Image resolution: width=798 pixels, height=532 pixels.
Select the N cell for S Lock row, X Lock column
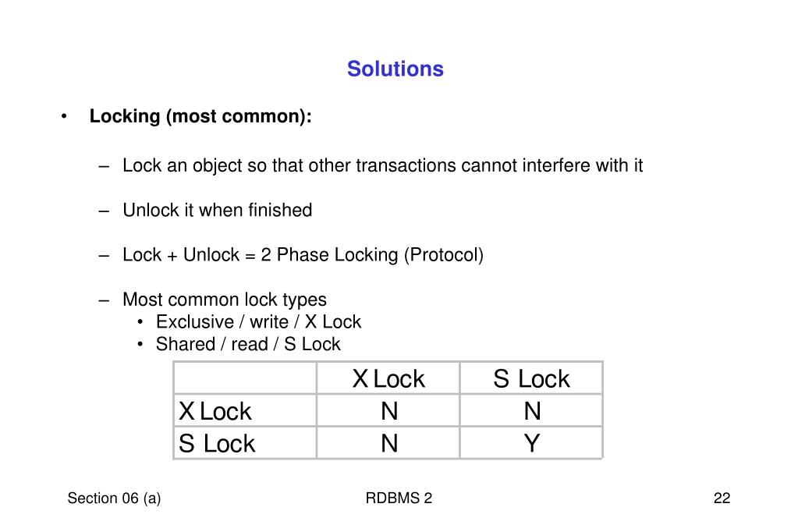tap(388, 443)
